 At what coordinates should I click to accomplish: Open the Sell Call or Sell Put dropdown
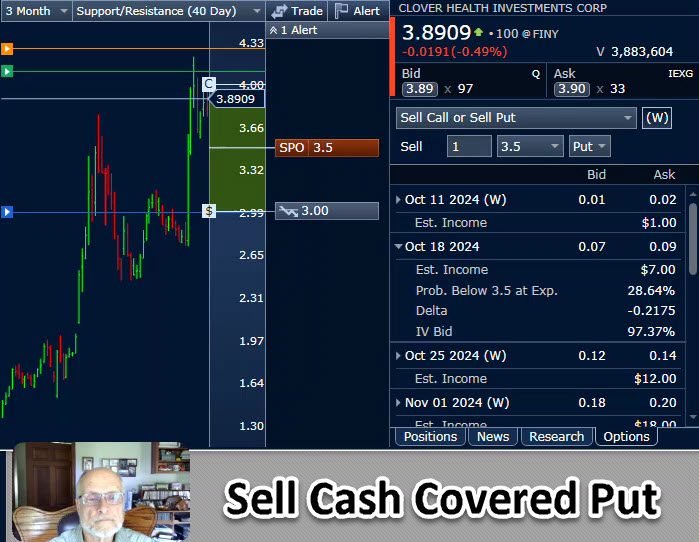[516, 118]
